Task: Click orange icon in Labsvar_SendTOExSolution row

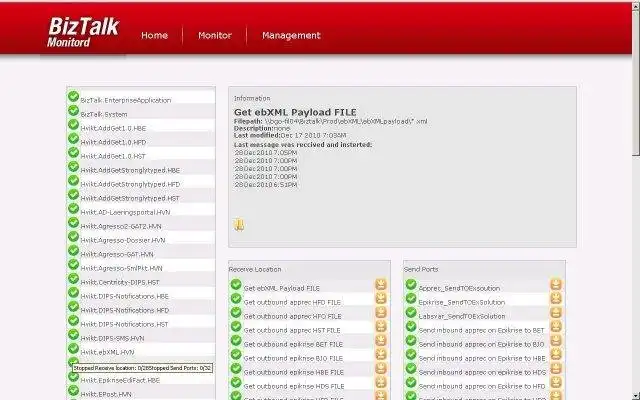Action: pyautogui.click(x=556, y=312)
